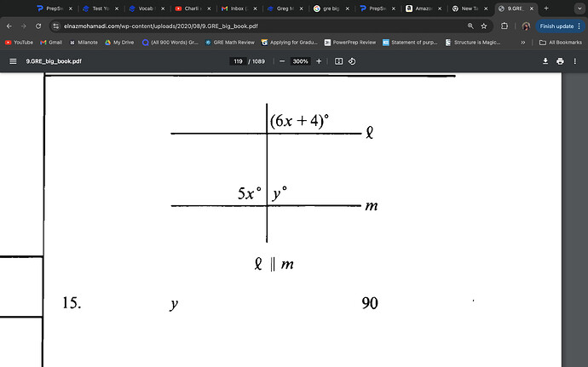
Task: Open a new tab with the plus button
Action: coord(545,9)
